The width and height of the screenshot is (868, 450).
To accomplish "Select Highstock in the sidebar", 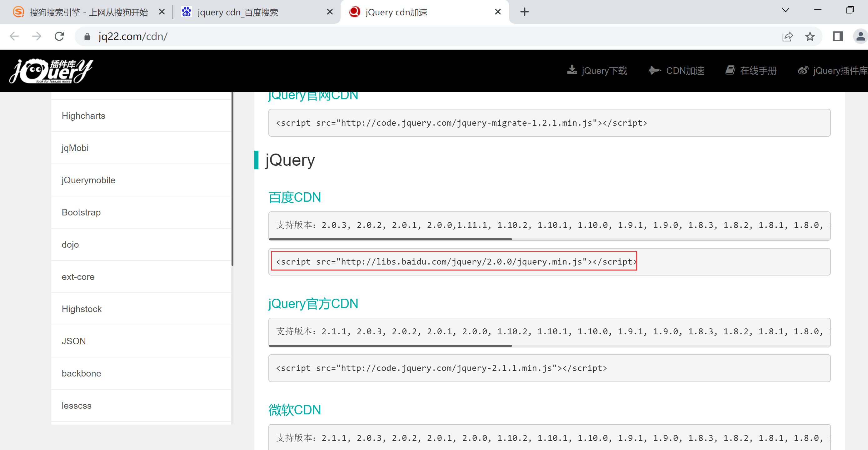I will pyautogui.click(x=141, y=309).
